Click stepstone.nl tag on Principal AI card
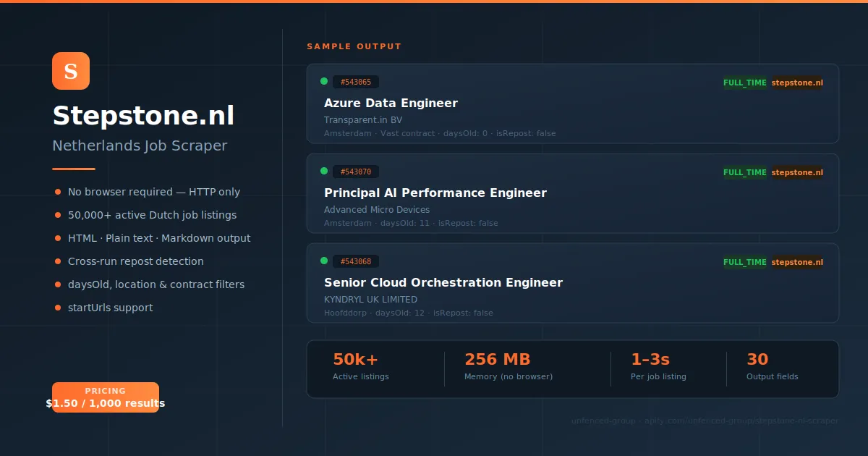The width and height of the screenshot is (868, 456). click(797, 172)
